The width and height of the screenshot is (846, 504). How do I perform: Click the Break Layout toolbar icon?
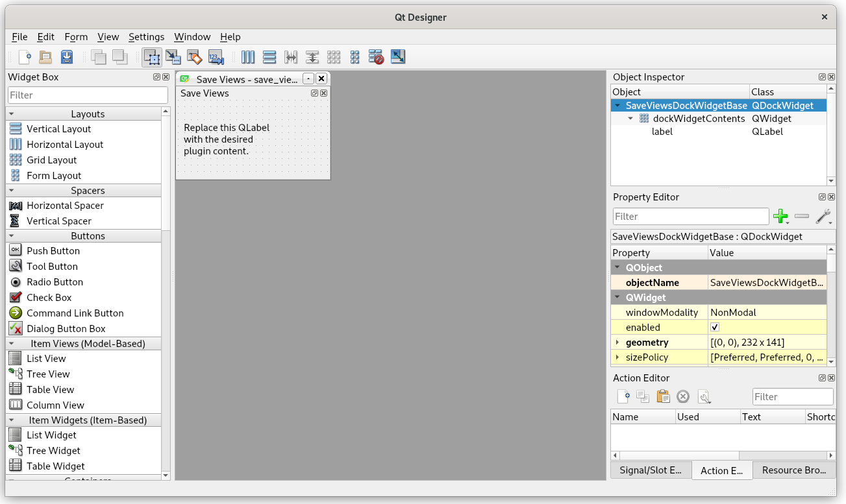coord(376,57)
